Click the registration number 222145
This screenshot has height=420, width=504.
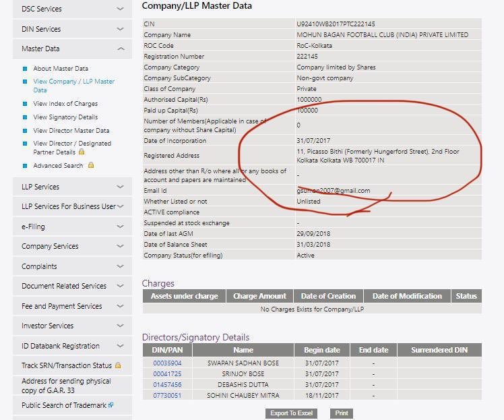coord(307,56)
